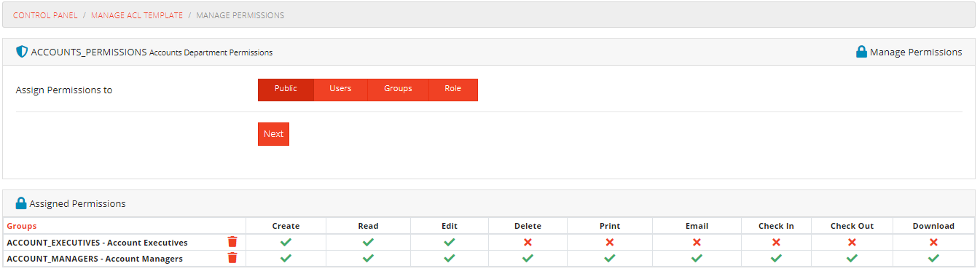Click the Create column header

pyautogui.click(x=286, y=226)
